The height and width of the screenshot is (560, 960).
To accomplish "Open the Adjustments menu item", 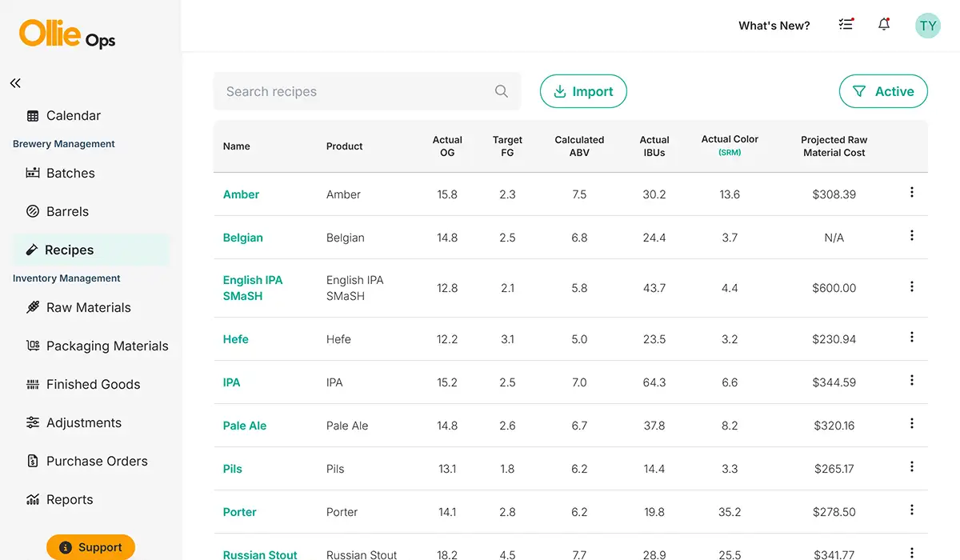I will 85,422.
